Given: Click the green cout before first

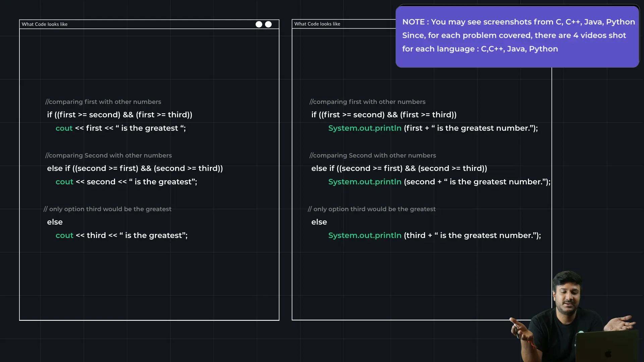Looking at the screenshot, I should pos(64,128).
